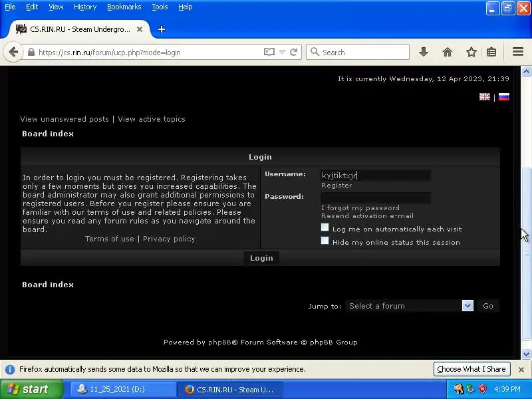Check Hide my online status this session

[x=325, y=241]
